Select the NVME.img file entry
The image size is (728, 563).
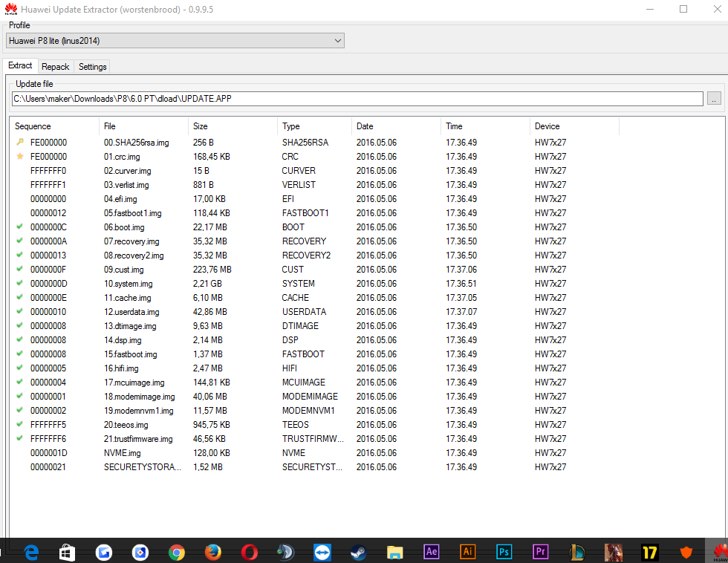click(x=122, y=453)
